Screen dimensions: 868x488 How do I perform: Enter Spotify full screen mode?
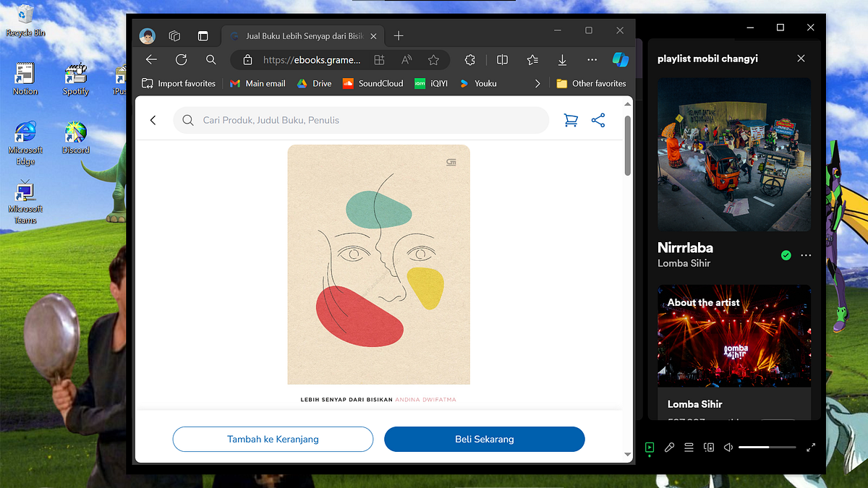(811, 448)
